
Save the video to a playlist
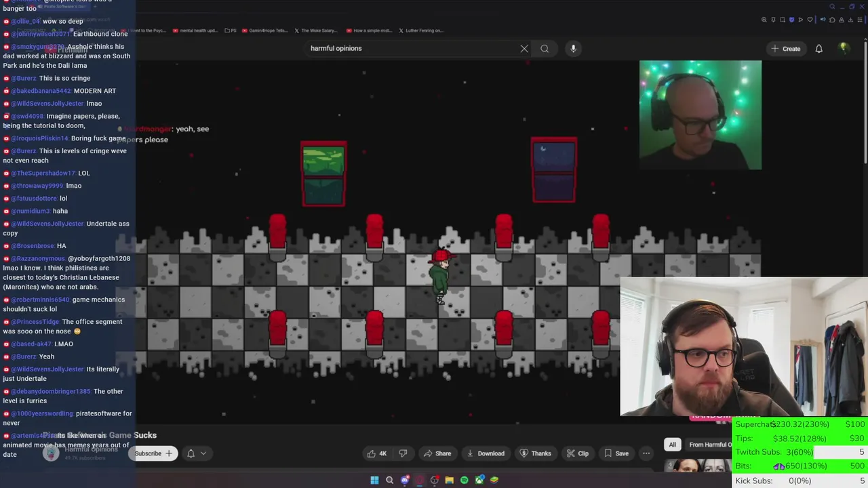click(x=616, y=453)
